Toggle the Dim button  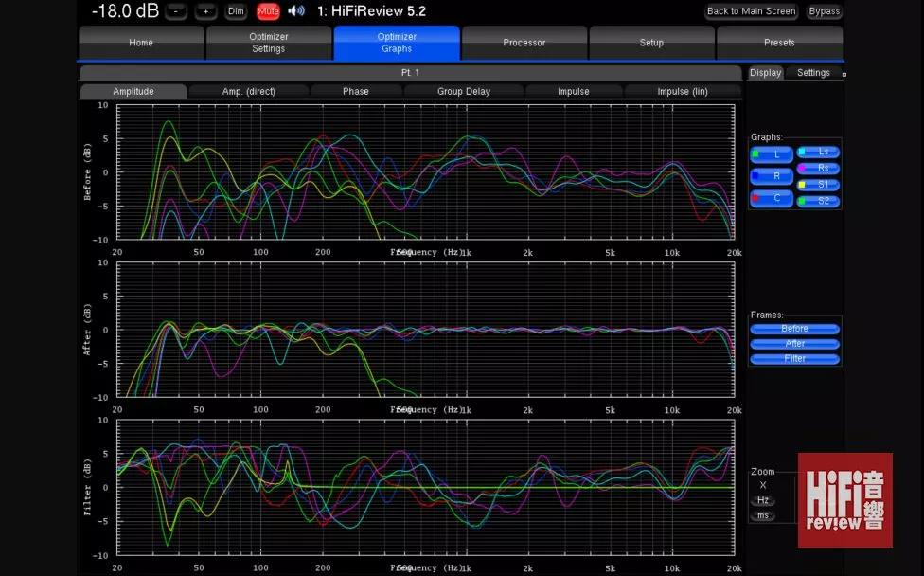236,11
